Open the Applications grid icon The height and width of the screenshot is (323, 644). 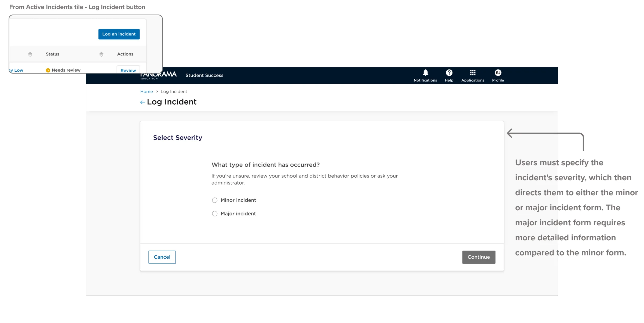[473, 73]
